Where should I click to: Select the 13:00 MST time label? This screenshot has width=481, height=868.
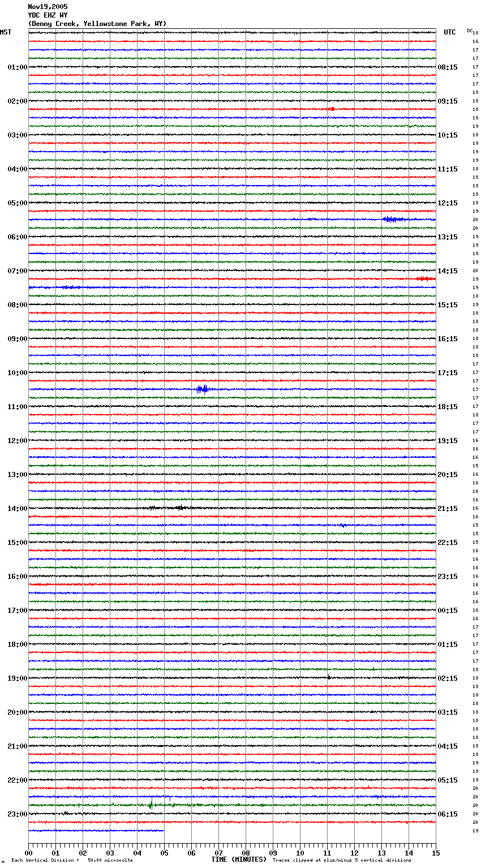click(x=17, y=475)
